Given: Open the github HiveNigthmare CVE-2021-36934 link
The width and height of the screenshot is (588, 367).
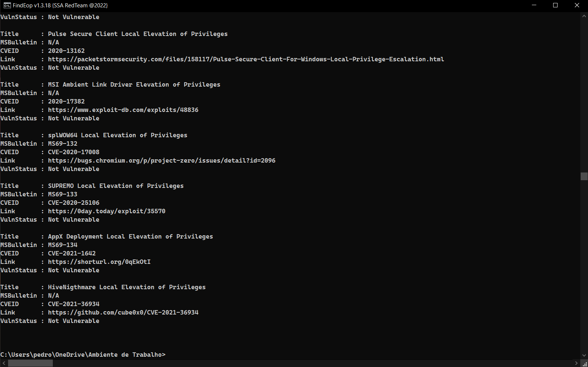Looking at the screenshot, I should (x=123, y=312).
